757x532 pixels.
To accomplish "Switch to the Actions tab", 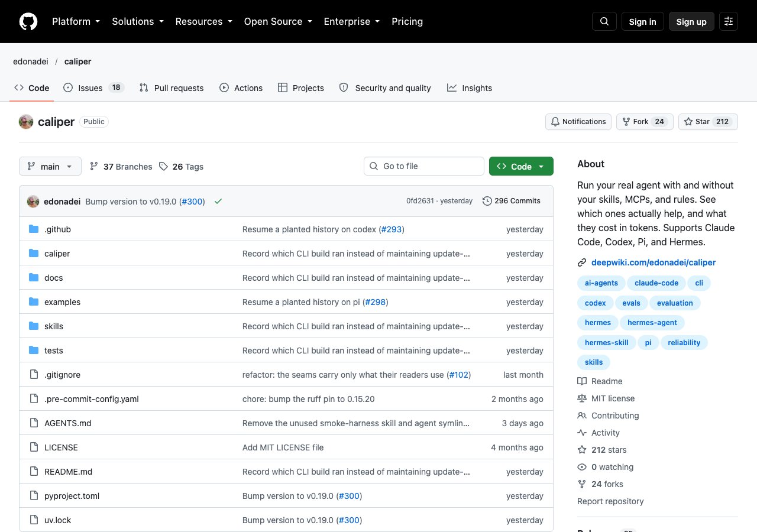I will coord(241,87).
